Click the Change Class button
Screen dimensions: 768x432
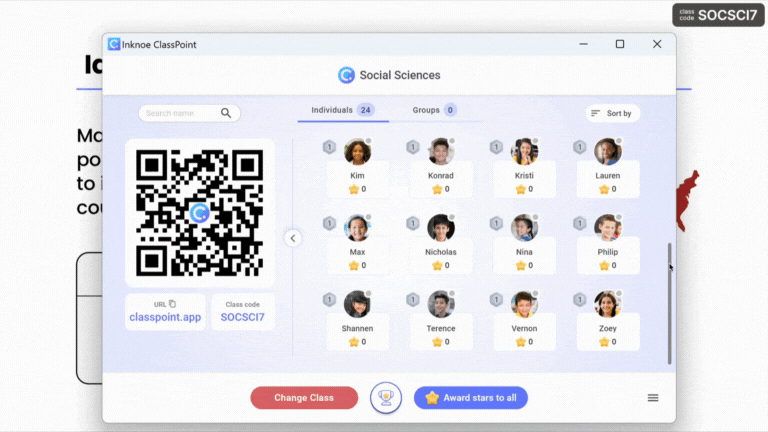304,398
